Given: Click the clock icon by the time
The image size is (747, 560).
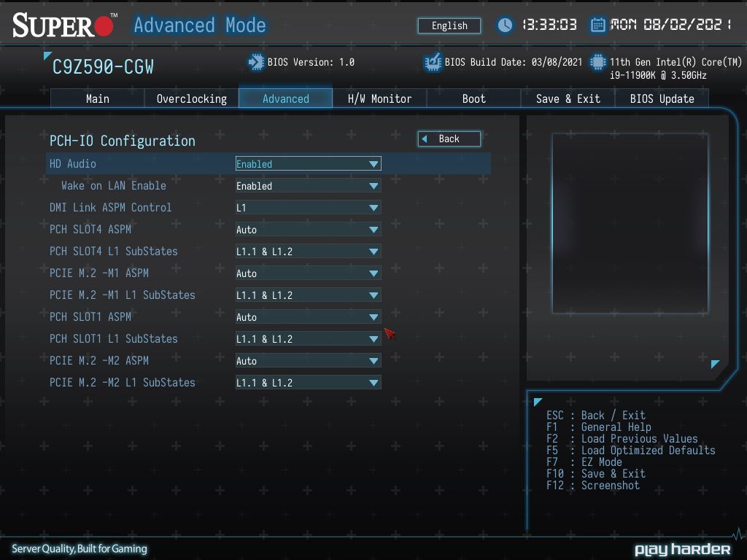Looking at the screenshot, I should coord(505,25).
